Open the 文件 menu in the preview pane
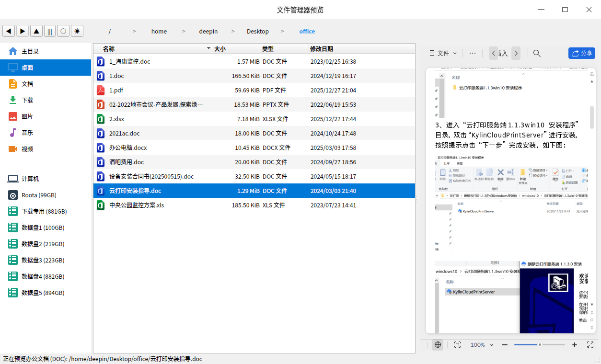Screen dimensions: 601x364 tap(443, 53)
